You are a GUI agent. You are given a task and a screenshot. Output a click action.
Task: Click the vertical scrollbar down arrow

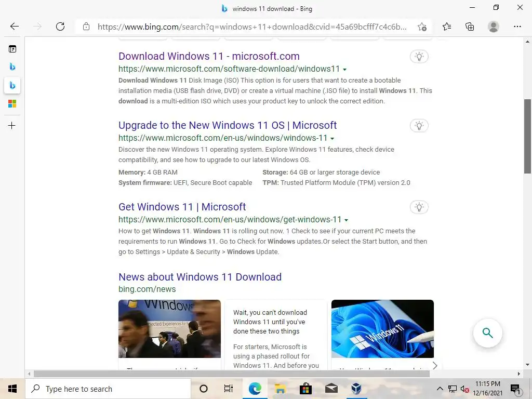[x=527, y=365]
